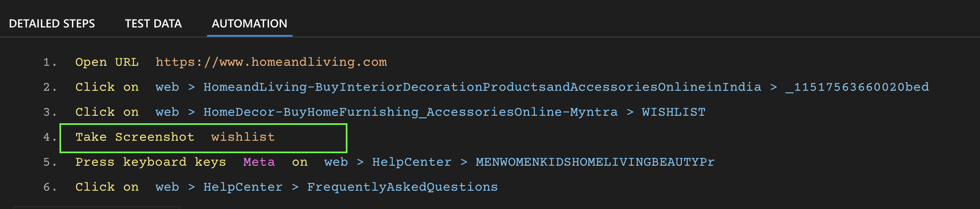Select step number 4 in the list
The height and width of the screenshot is (209, 980).
point(49,137)
